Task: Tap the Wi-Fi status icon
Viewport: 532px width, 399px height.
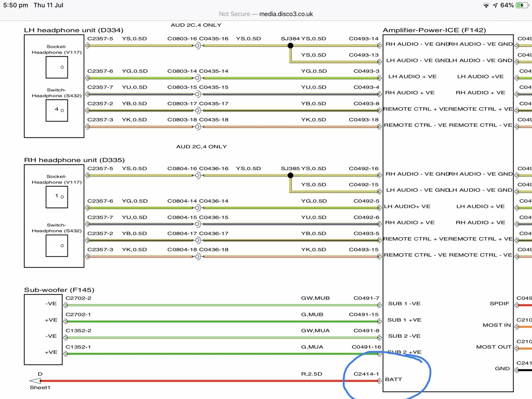Action: (x=486, y=5)
